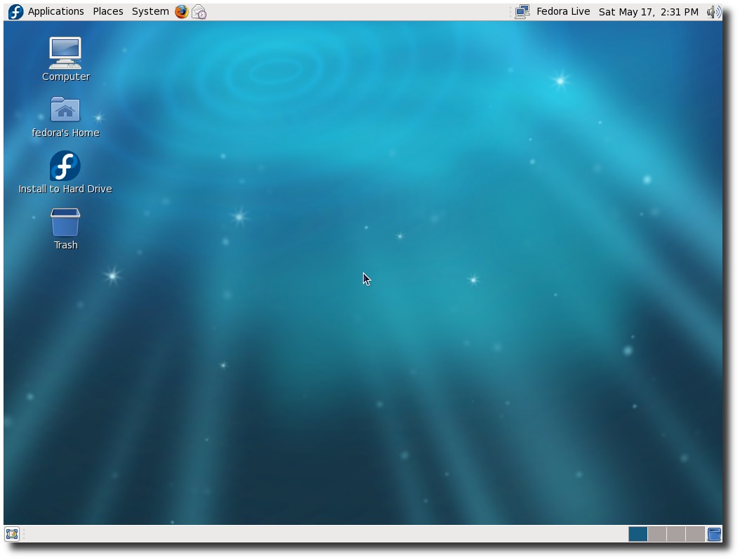
Task: Open the volume control speaker icon
Action: coord(713,12)
